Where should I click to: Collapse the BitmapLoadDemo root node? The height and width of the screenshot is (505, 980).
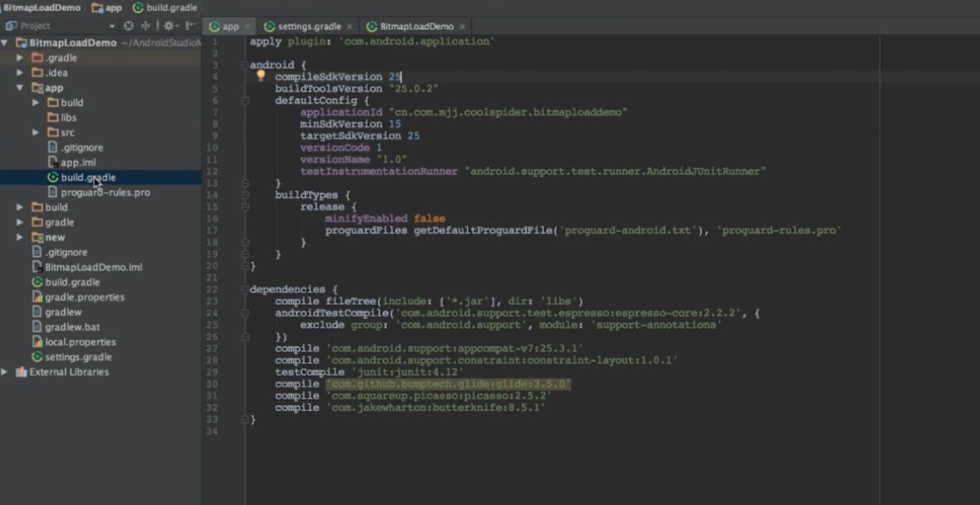point(5,43)
